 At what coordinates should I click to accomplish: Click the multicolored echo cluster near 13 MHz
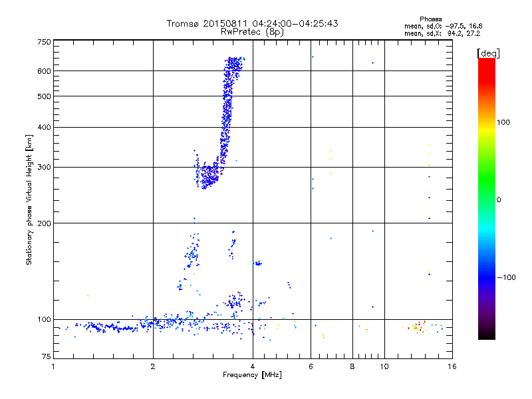click(418, 327)
